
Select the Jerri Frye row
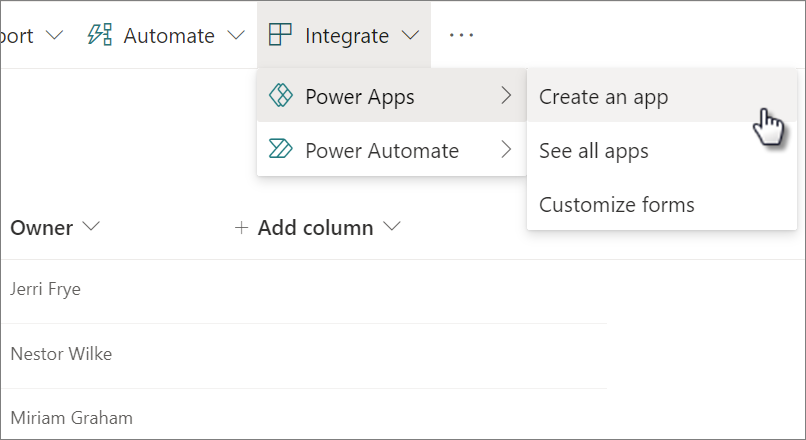(x=46, y=289)
